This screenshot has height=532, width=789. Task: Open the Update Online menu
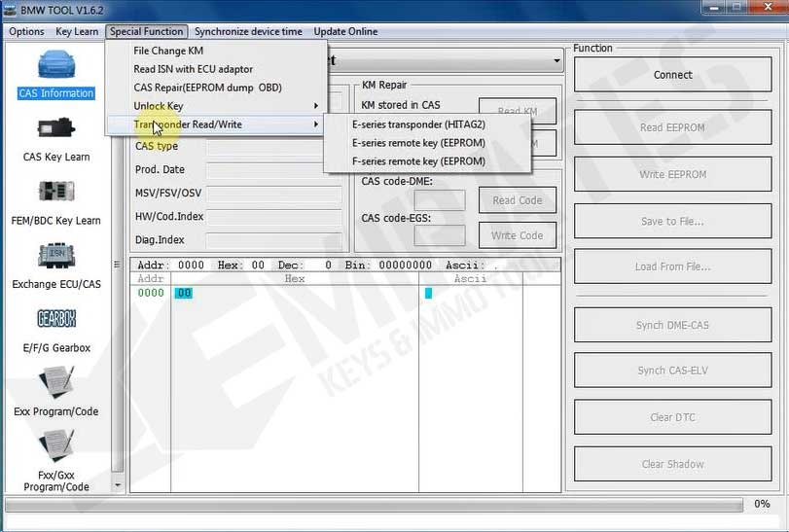point(345,32)
